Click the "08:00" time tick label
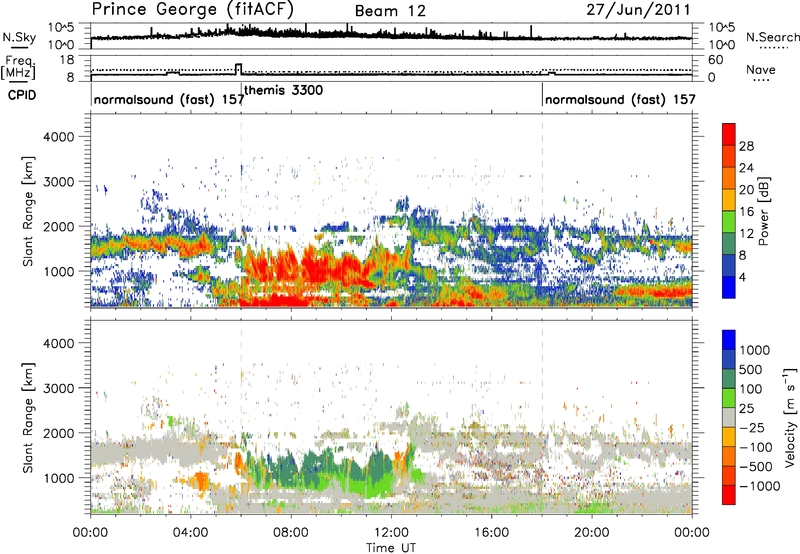This screenshot has height=554, width=800. (291, 533)
